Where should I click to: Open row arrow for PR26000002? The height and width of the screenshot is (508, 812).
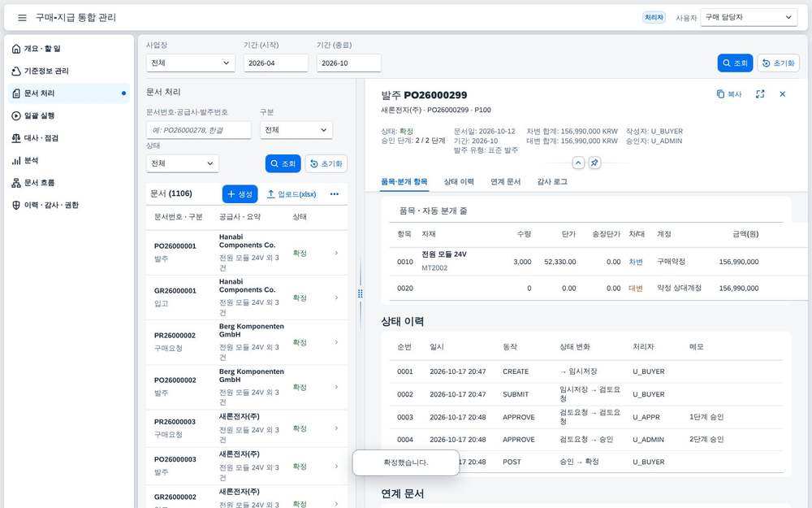337,342
